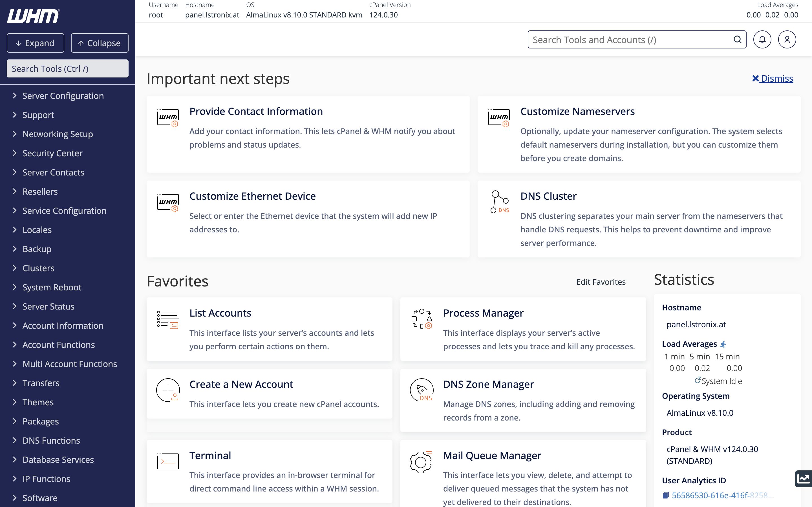Dismiss the Important next steps section
The width and height of the screenshot is (812, 507).
(x=773, y=79)
